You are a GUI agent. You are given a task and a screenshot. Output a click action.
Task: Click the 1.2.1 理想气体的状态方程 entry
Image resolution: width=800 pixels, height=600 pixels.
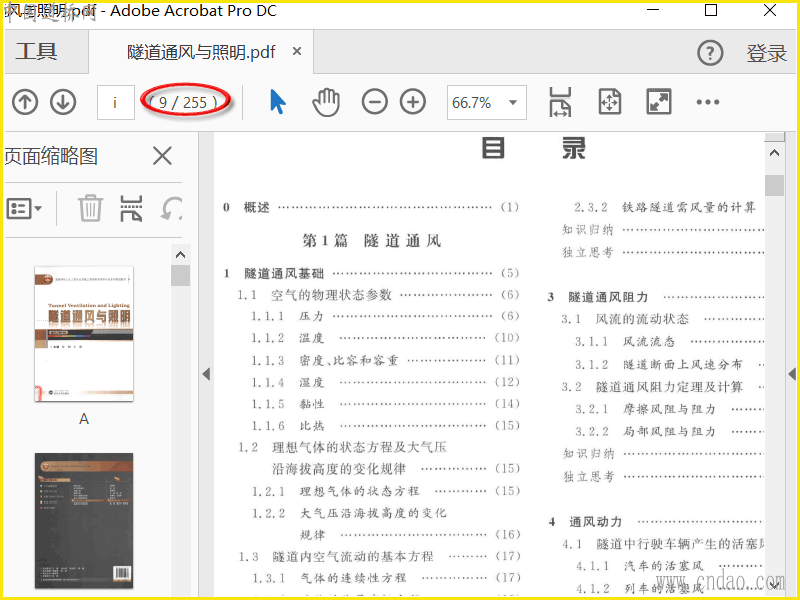(385, 491)
